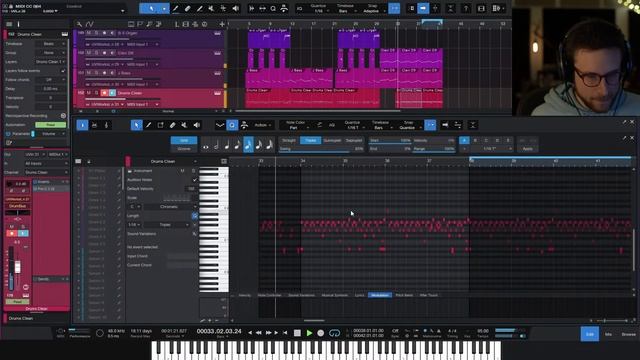
Task: Toggle Layers follow events checkbox
Action: pos(63,71)
